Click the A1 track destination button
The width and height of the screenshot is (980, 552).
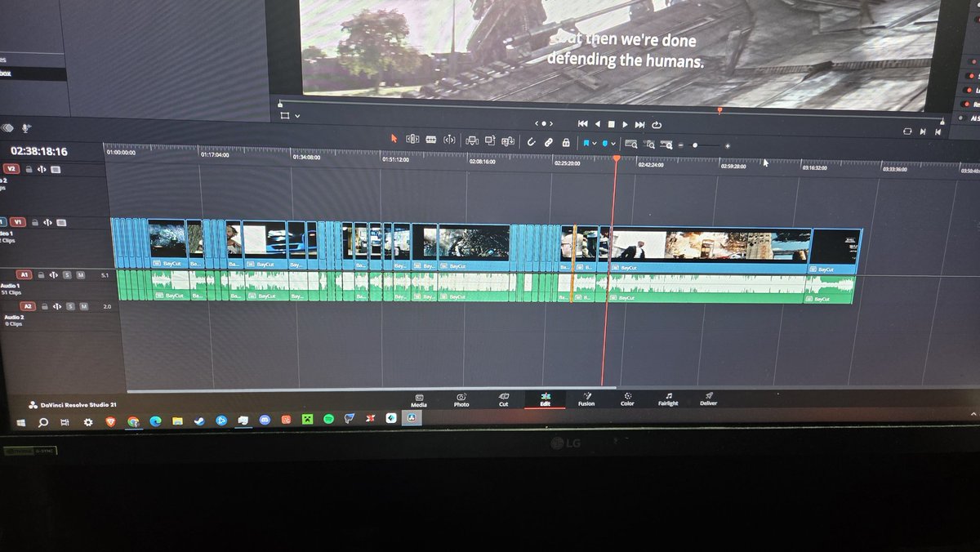pyautogui.click(x=24, y=274)
